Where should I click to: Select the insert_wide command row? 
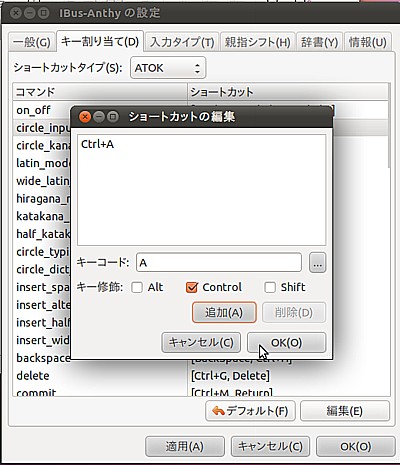click(x=43, y=340)
